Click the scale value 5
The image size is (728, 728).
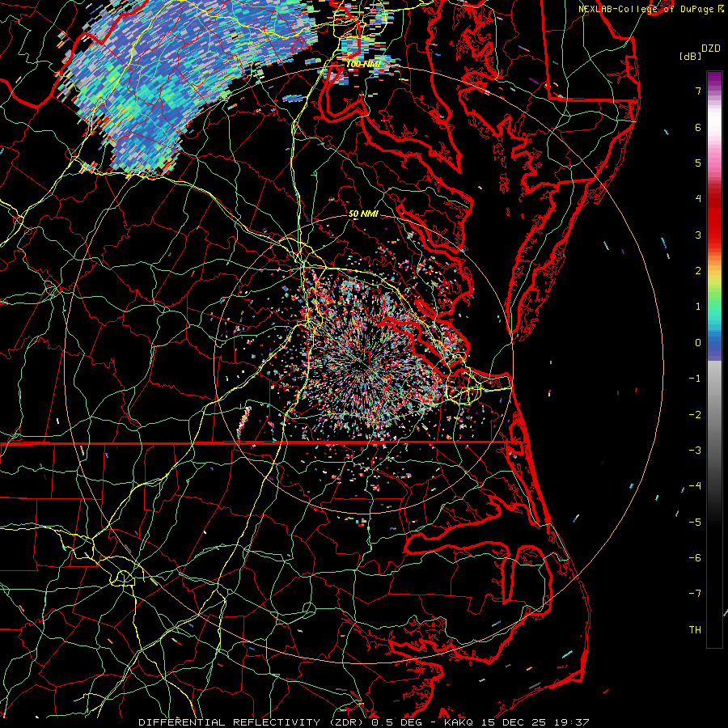click(698, 163)
